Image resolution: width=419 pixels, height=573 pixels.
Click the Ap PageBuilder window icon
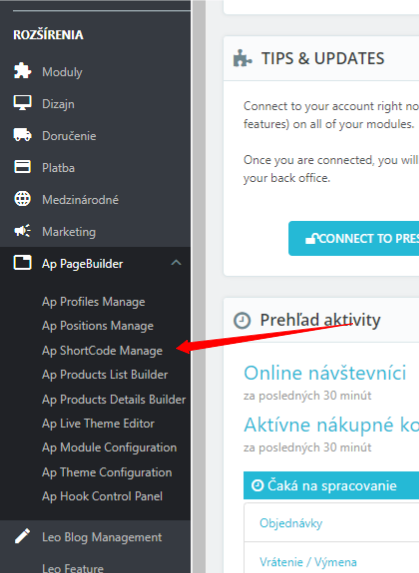point(22,263)
